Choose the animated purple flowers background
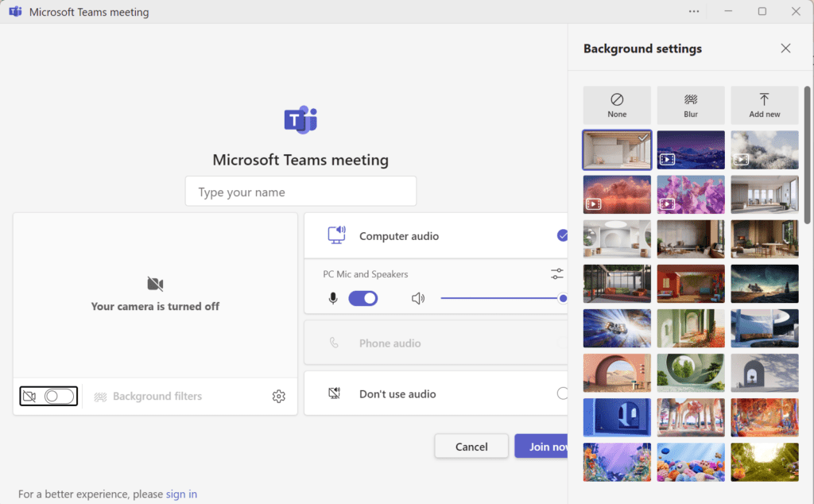This screenshot has width=814, height=504. click(x=691, y=195)
